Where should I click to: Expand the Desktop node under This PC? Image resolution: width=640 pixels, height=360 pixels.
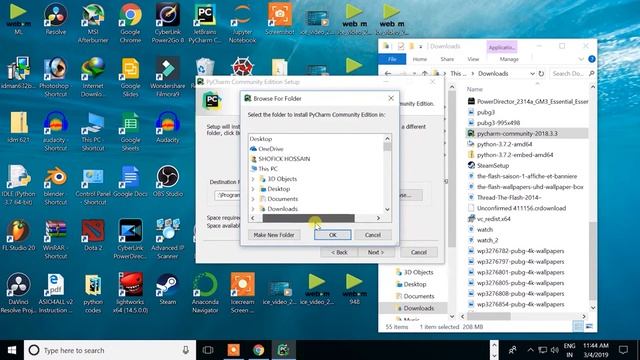(253, 189)
